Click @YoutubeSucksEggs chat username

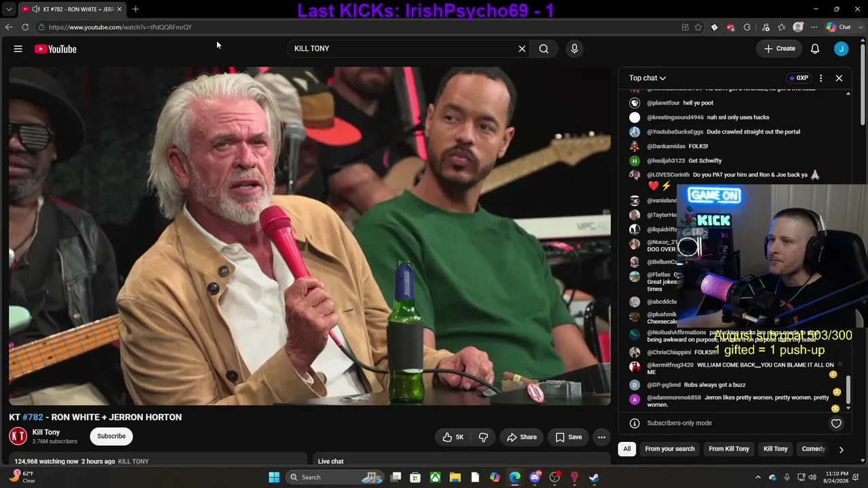pos(675,132)
